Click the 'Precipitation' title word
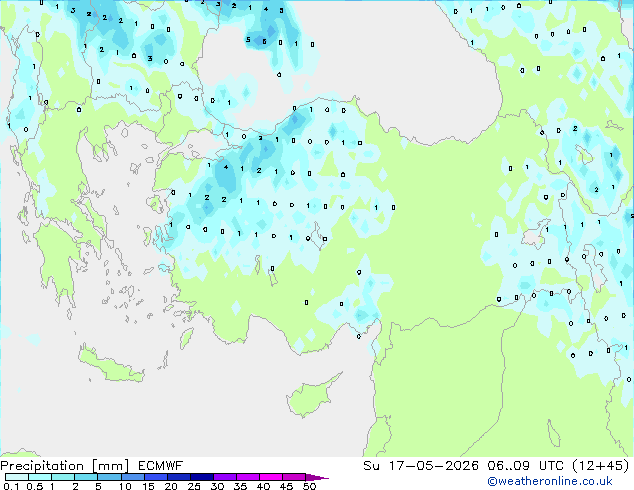Viewport: 634px width, 490px height. 42,466
